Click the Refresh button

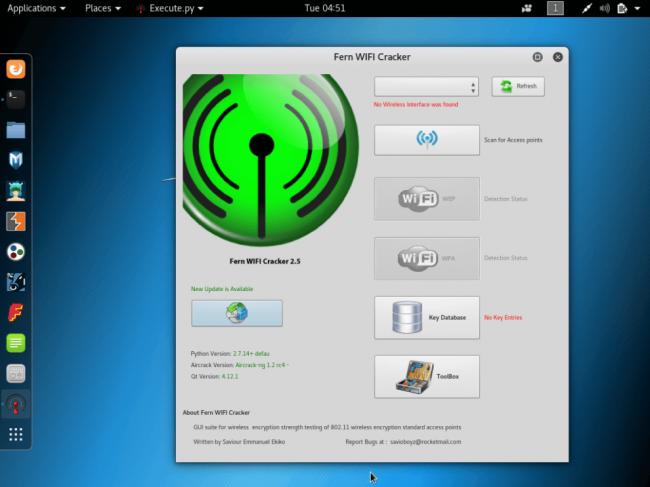pos(518,86)
